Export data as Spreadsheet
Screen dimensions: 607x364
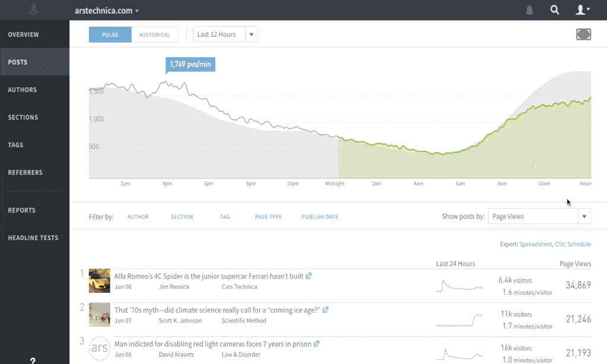tap(536, 244)
